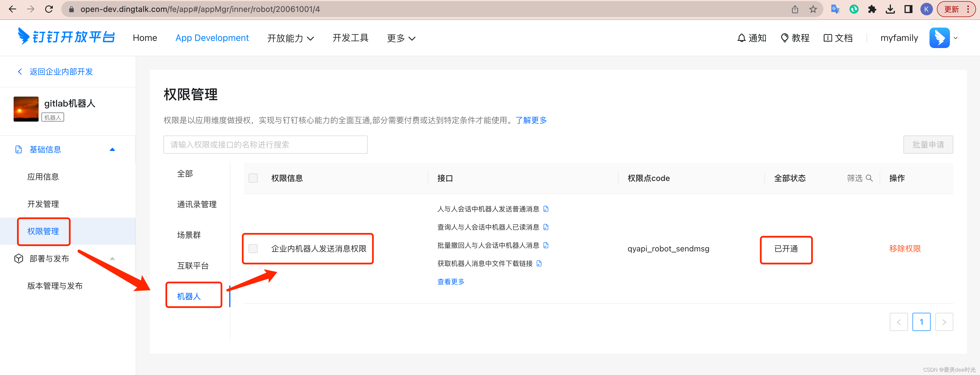Open 版本管理与发布 sidebar item
The height and width of the screenshot is (375, 980).
pos(55,286)
